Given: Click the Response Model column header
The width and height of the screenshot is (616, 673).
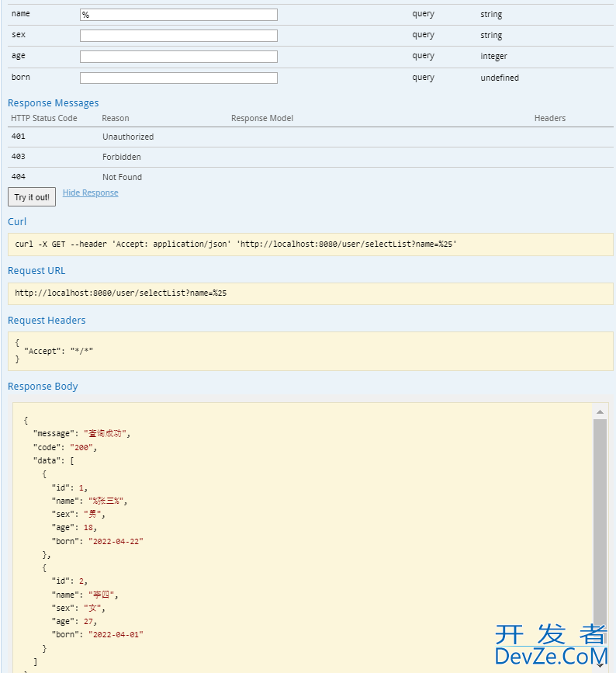Looking at the screenshot, I should coord(262,118).
